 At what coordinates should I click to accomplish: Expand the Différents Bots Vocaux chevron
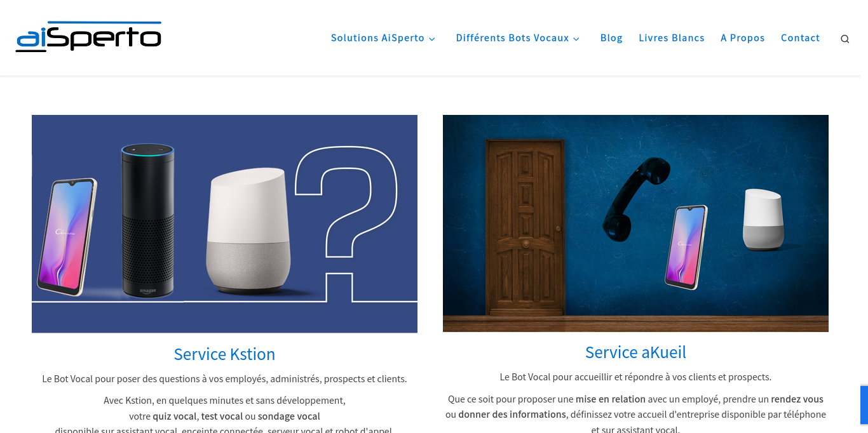[x=576, y=39]
